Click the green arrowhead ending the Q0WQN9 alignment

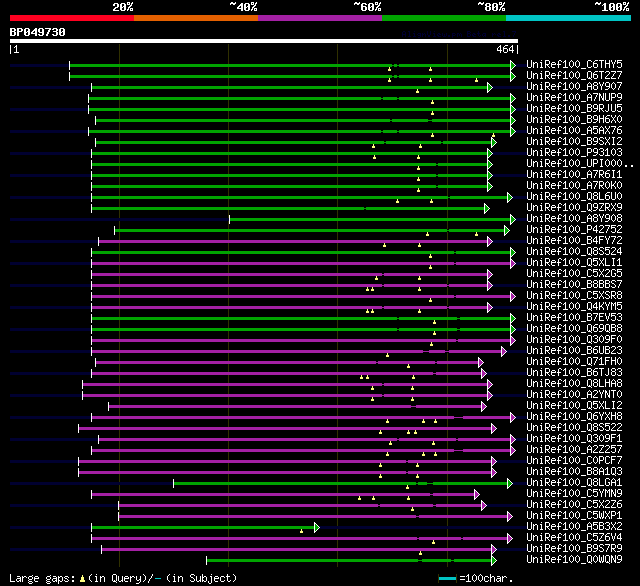click(x=494, y=561)
